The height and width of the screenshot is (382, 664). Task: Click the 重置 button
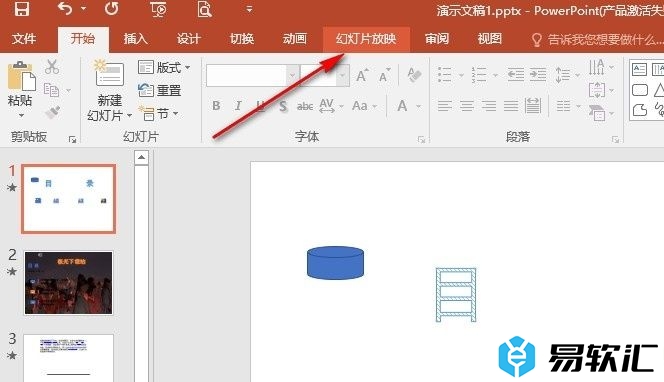click(x=160, y=90)
